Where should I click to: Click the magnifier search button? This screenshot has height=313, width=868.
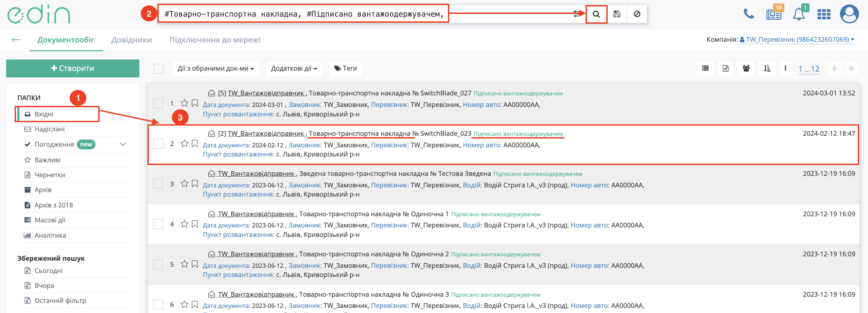tap(596, 14)
